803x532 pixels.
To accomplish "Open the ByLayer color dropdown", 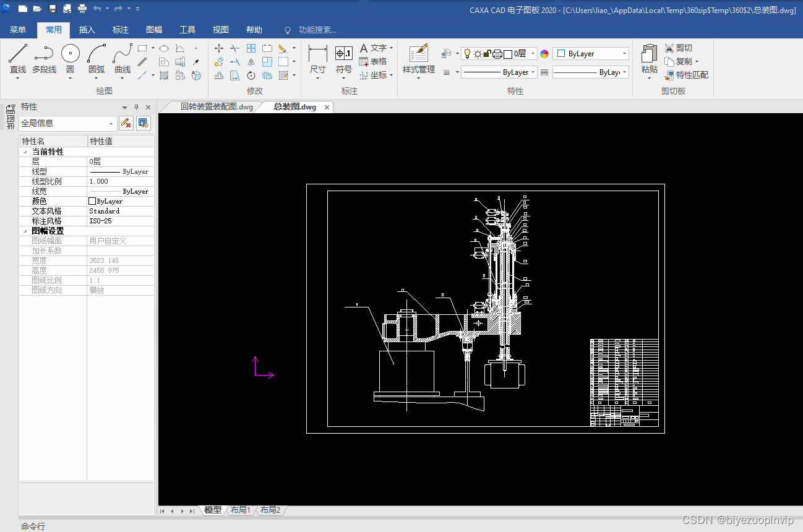I will (591, 54).
